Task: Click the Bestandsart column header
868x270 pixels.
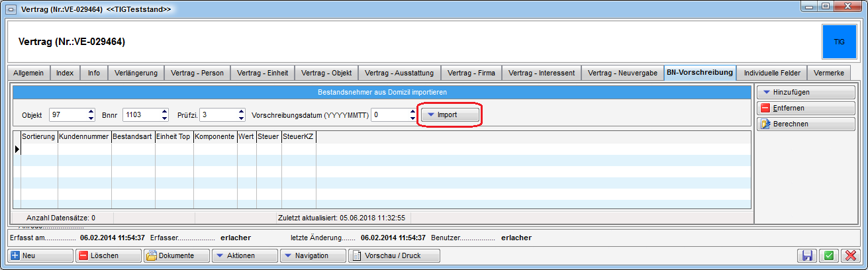Action: pyautogui.click(x=133, y=136)
